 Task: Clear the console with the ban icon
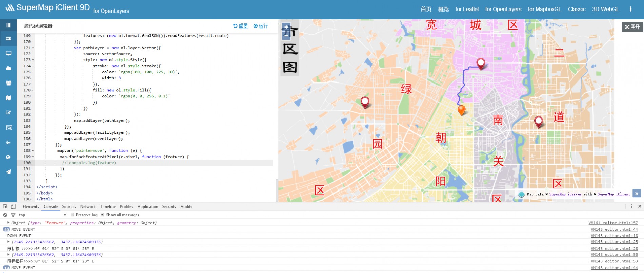coord(5,215)
